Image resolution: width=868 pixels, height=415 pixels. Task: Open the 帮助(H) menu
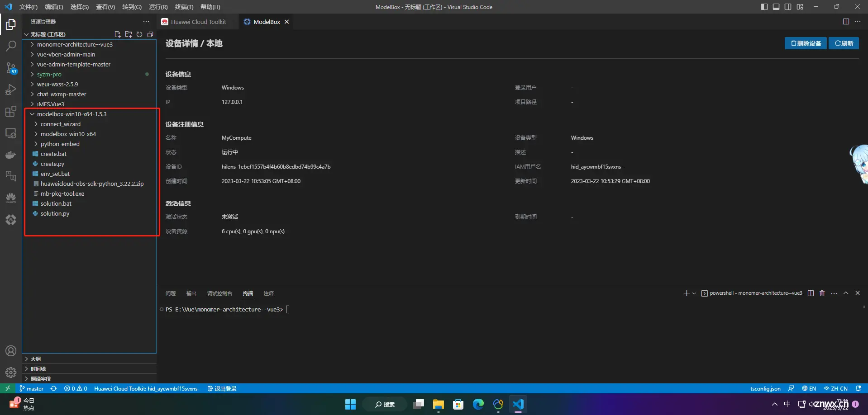click(x=210, y=7)
